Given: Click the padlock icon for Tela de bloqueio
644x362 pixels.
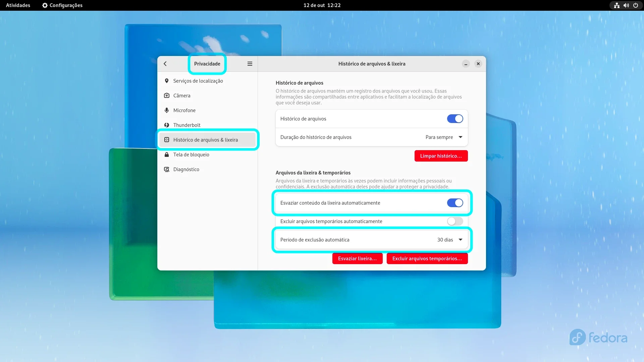Looking at the screenshot, I should 167,155.
